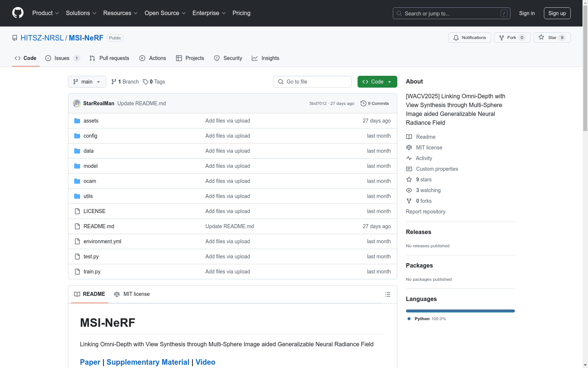Select the MIT license tab in README panel
This screenshot has height=368, width=588.
point(132,294)
